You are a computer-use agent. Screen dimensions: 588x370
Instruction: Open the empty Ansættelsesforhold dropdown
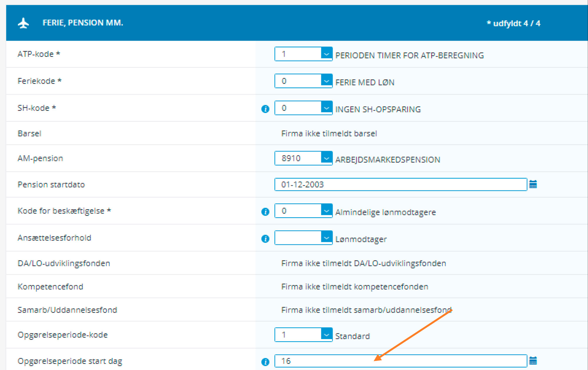tap(326, 238)
